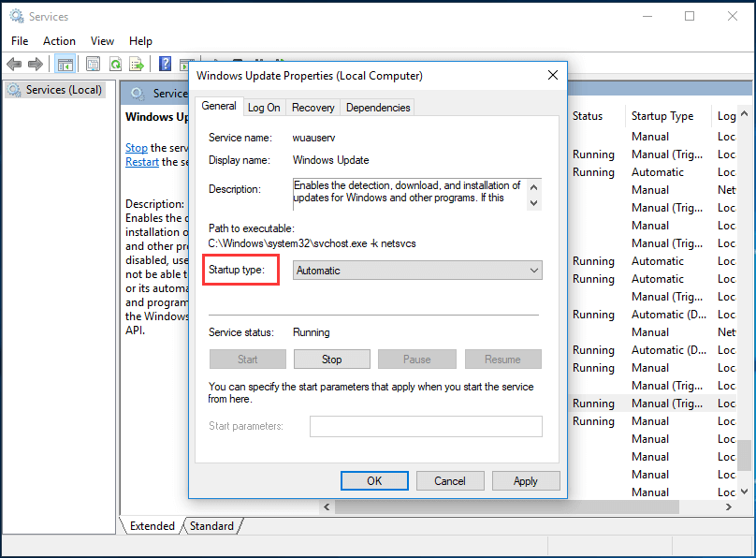Click the horizontal scrollbar thumb

click(507, 507)
